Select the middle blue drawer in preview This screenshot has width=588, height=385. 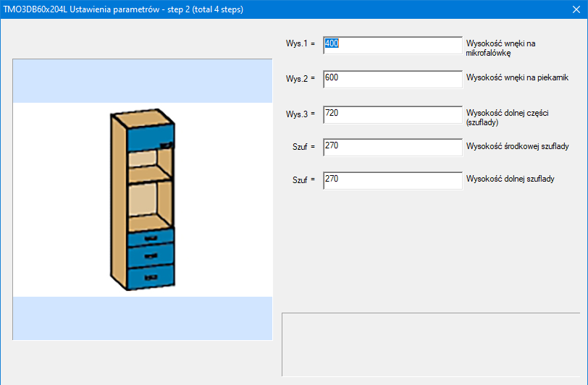point(151,254)
